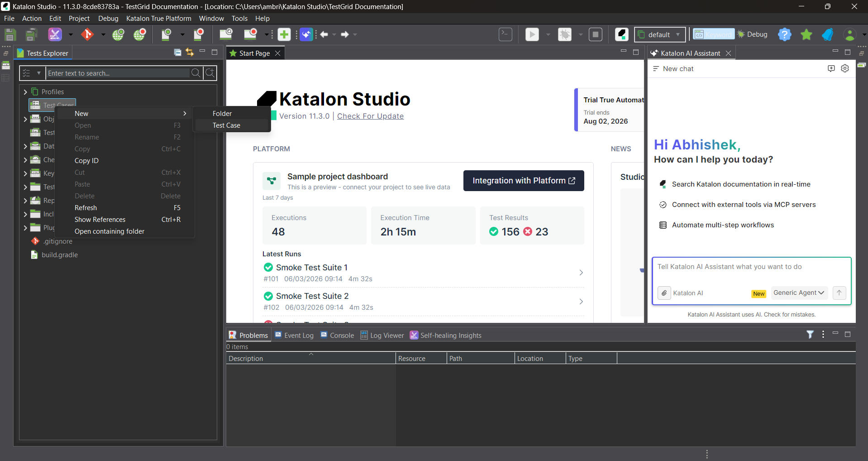The image size is (868, 461).
Task: Click the Record Web globe icon
Action: click(x=140, y=34)
